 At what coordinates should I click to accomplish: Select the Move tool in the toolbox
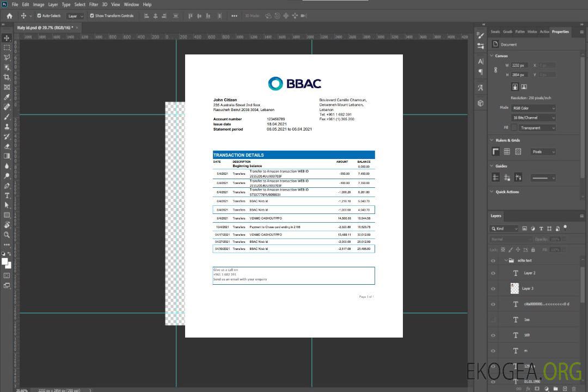[x=7, y=38]
